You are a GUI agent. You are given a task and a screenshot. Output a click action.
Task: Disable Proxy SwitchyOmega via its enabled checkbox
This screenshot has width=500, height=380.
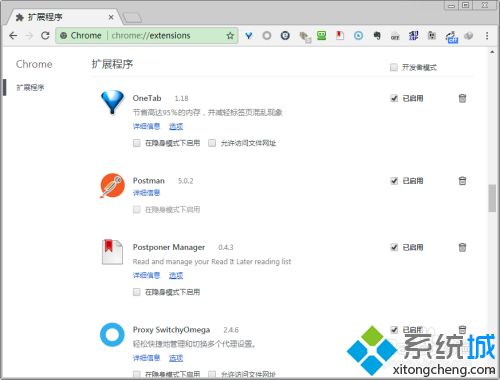[x=394, y=330]
